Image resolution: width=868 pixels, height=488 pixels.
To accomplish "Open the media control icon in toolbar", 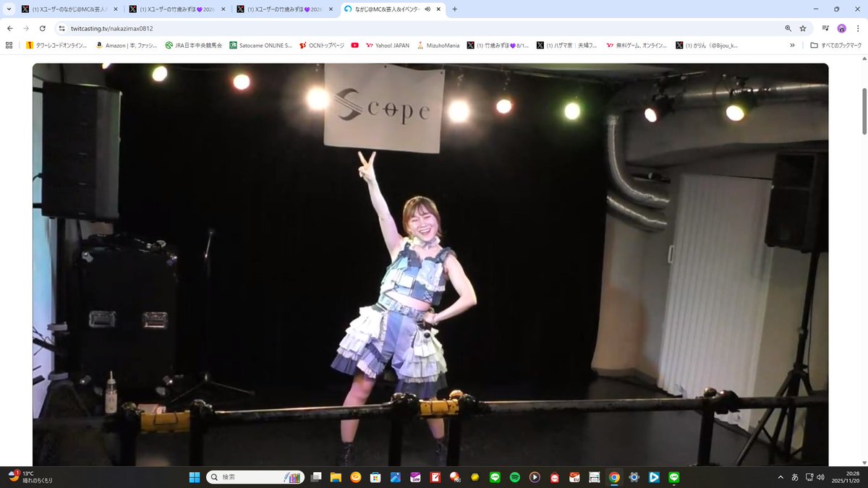I will click(825, 28).
